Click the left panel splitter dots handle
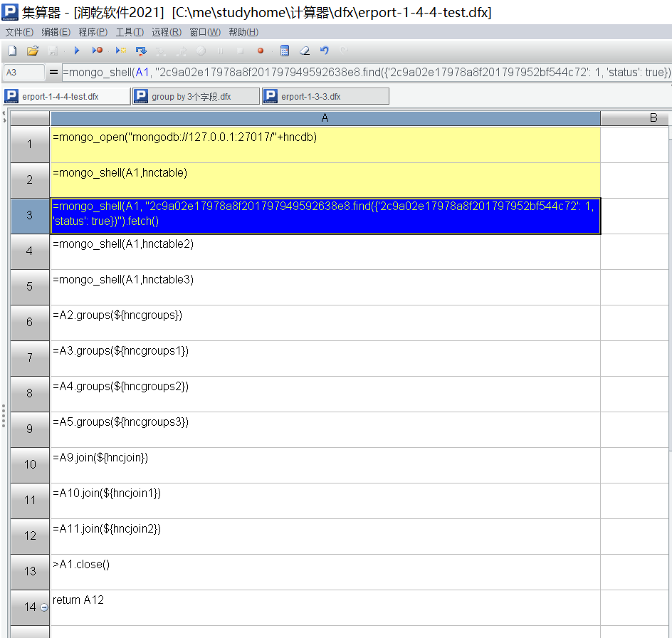The width and height of the screenshot is (672, 638). [4, 416]
